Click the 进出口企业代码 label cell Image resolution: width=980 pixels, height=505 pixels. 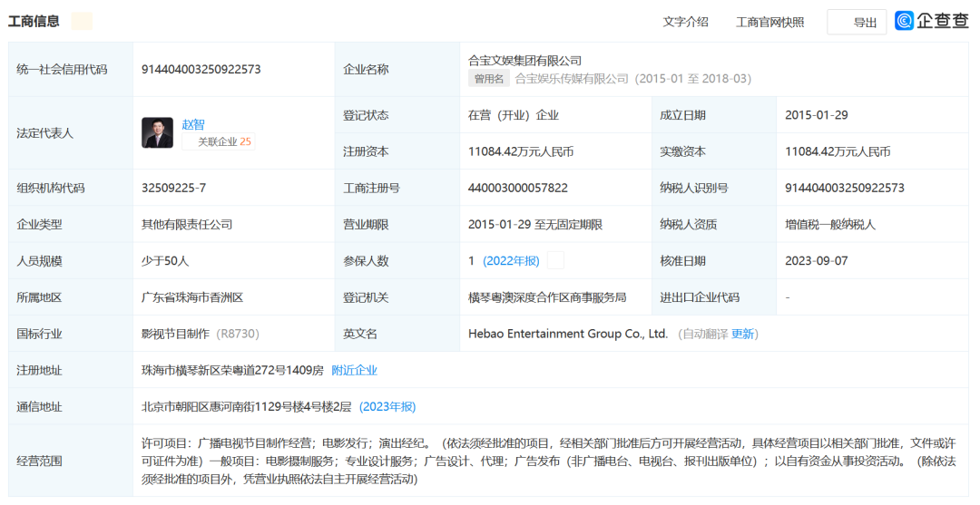[714, 297]
